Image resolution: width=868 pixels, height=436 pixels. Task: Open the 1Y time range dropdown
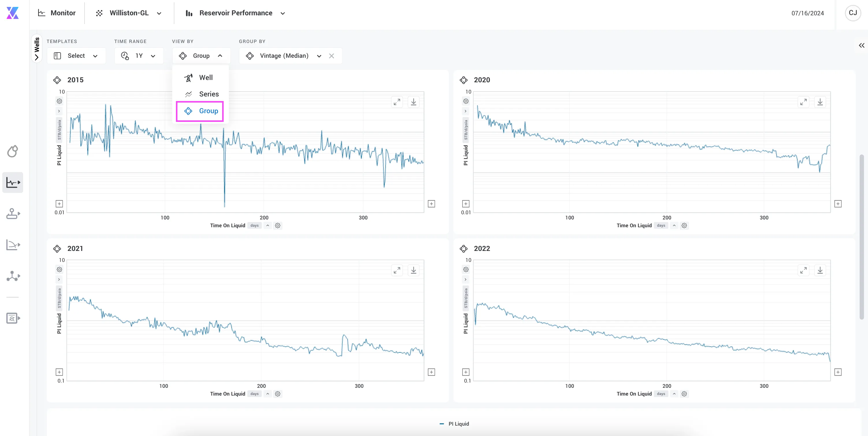(x=139, y=56)
